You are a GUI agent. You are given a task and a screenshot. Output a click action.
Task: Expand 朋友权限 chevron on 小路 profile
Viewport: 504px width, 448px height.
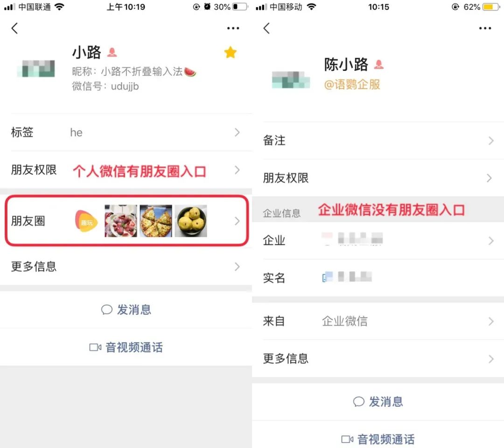[x=237, y=170]
